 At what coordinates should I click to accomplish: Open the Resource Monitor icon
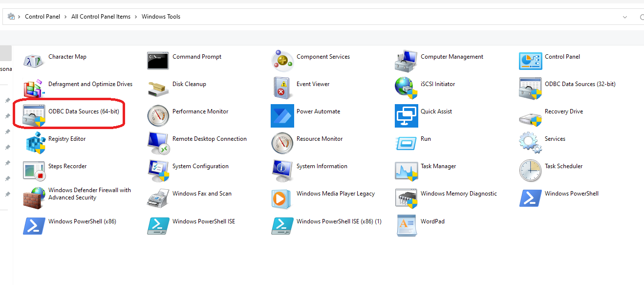coord(282,143)
